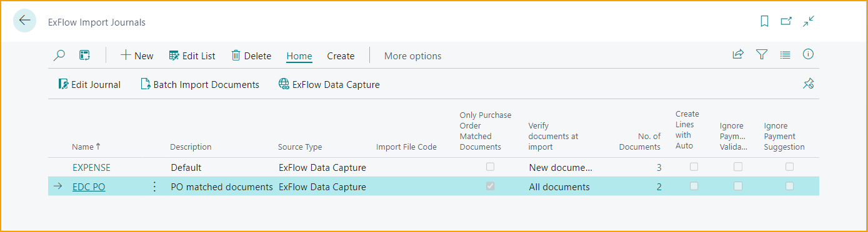The height and width of the screenshot is (232, 868).
Task: Switch list layout with the lines icon
Action: coord(786,55)
